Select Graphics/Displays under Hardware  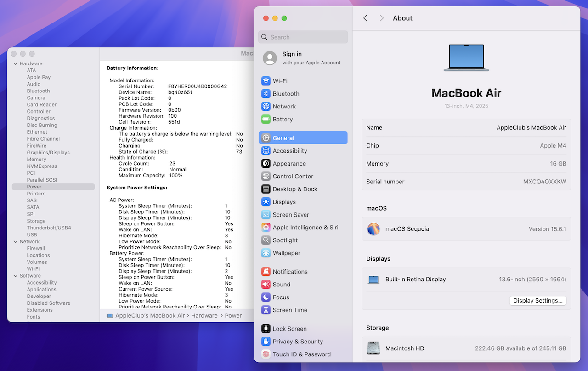tap(48, 153)
